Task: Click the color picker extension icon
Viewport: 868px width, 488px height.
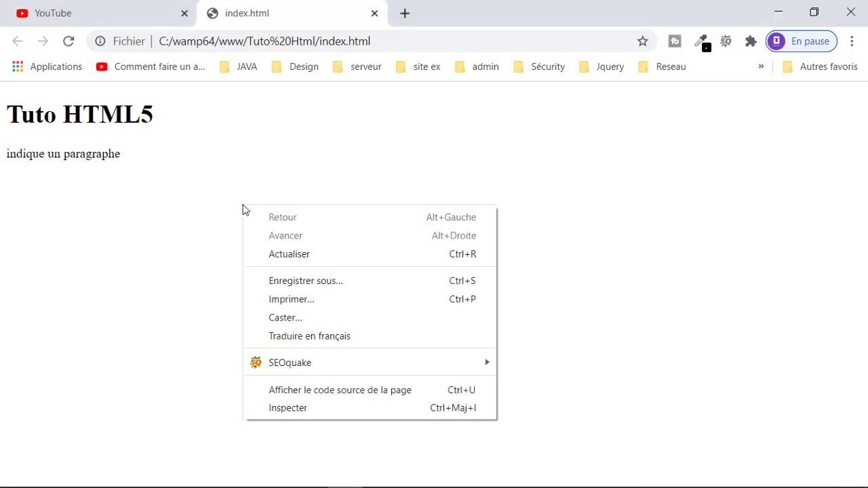Action: pyautogui.click(x=701, y=42)
